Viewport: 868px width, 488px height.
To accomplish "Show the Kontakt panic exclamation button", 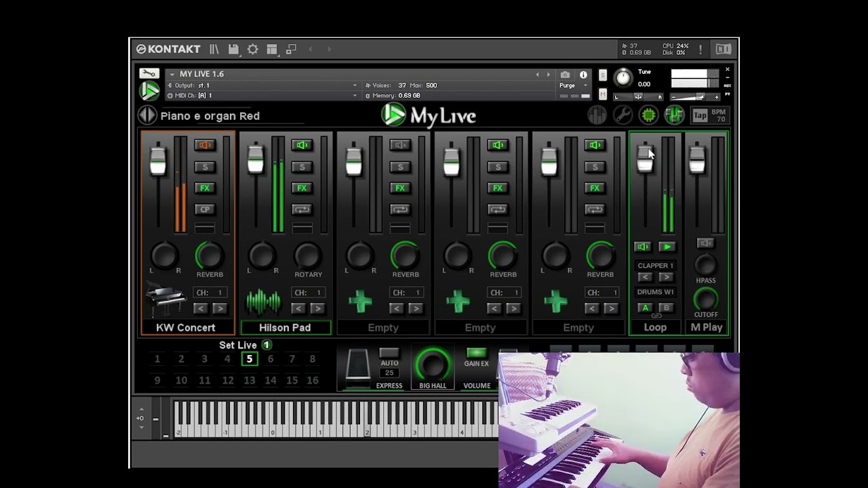I will pos(701,49).
